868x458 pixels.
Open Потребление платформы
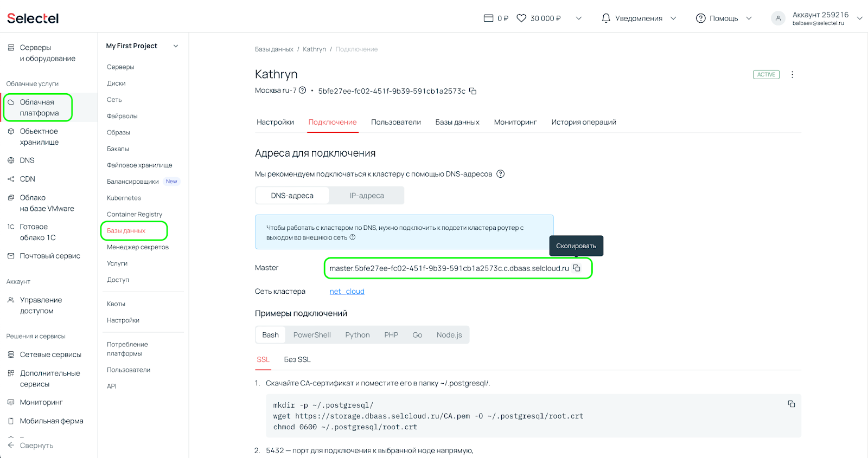[127, 349]
